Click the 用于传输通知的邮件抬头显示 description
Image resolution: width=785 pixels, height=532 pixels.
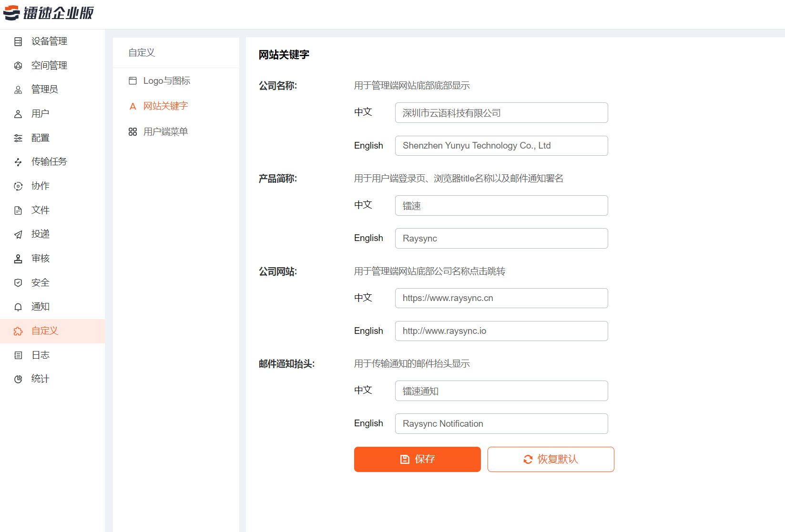click(412, 364)
